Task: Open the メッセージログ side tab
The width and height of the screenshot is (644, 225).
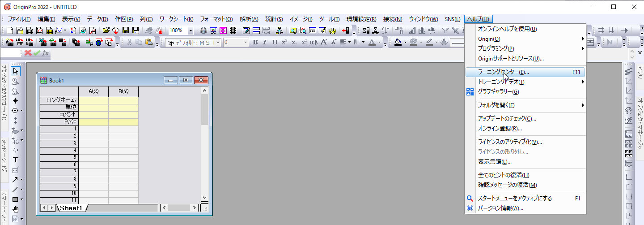Action: tap(4, 156)
